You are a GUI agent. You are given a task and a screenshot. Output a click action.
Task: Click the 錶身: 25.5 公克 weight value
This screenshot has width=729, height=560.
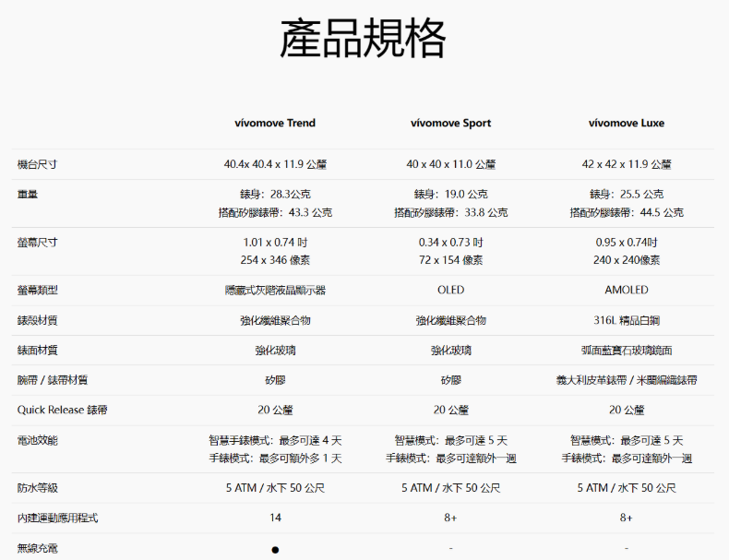tap(627, 194)
